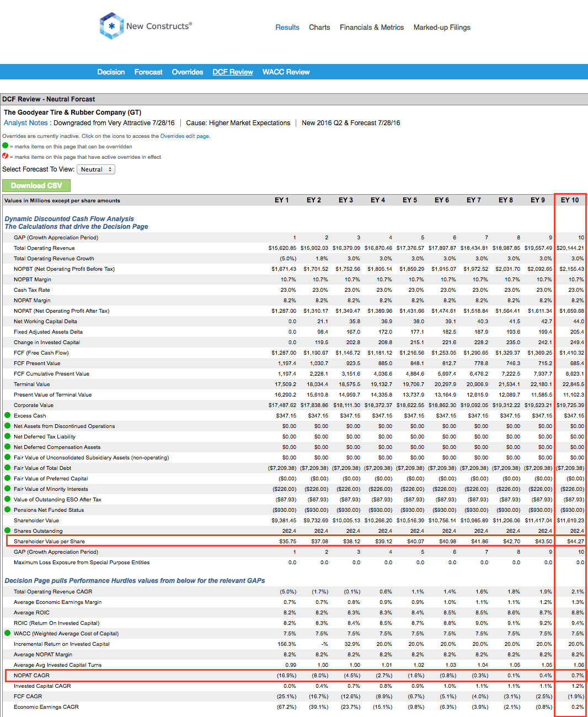588x717 pixels.
Task: Open Marked-up Filings
Action: 442,27
